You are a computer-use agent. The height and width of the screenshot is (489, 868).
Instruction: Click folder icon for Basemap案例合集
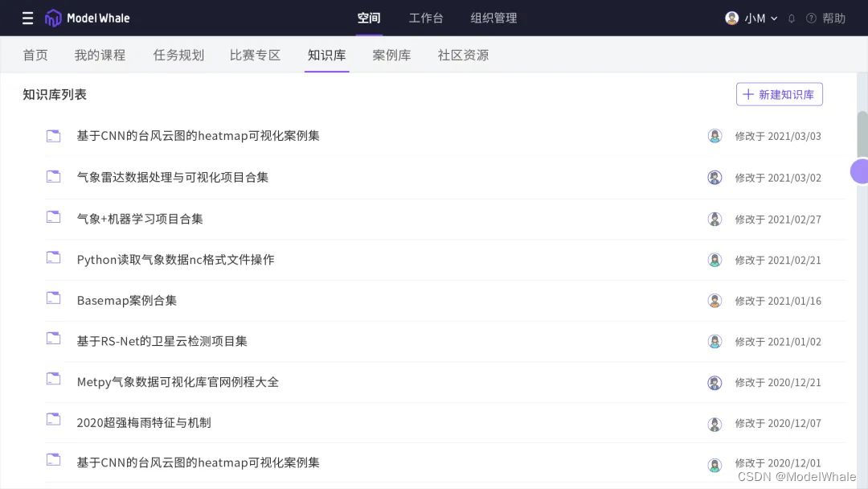coord(53,298)
